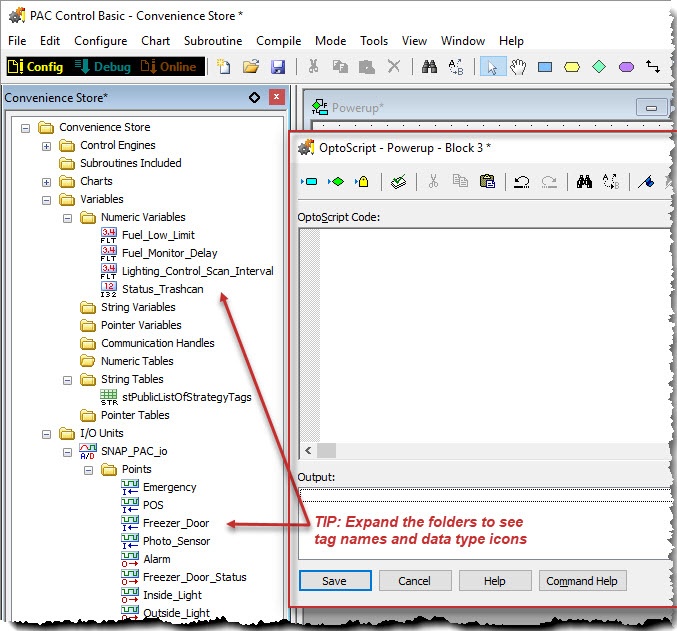
Task: Select the Lighting_Control_Scan_Interval variable
Action: coord(197,271)
